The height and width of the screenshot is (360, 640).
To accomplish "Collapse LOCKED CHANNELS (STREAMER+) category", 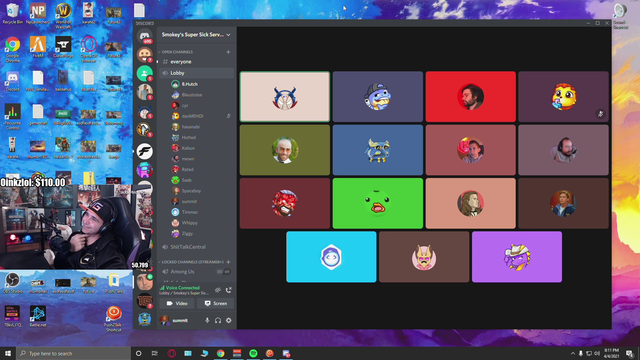I will 192,262.
